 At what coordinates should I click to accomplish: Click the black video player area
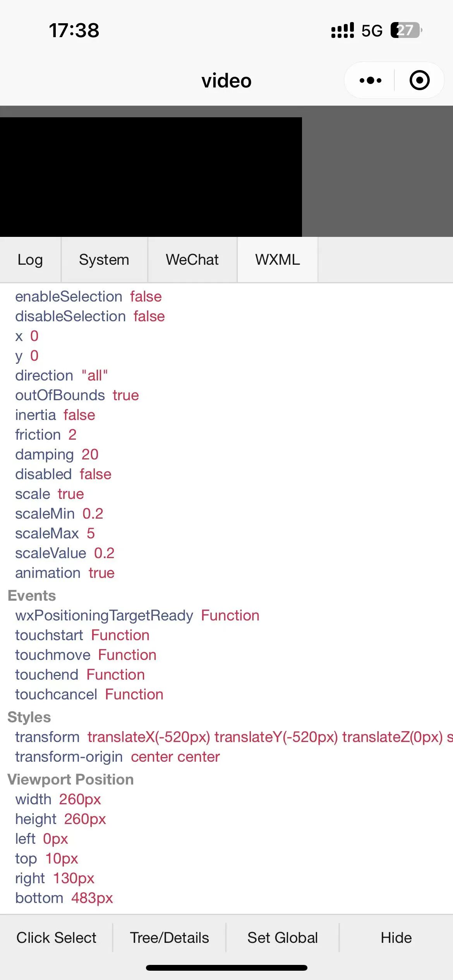coord(151,177)
